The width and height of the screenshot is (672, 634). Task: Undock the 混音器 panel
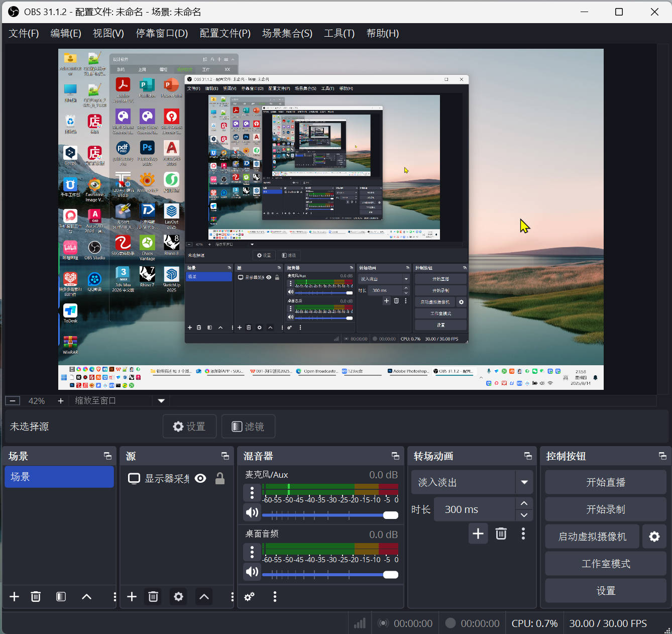pos(395,456)
